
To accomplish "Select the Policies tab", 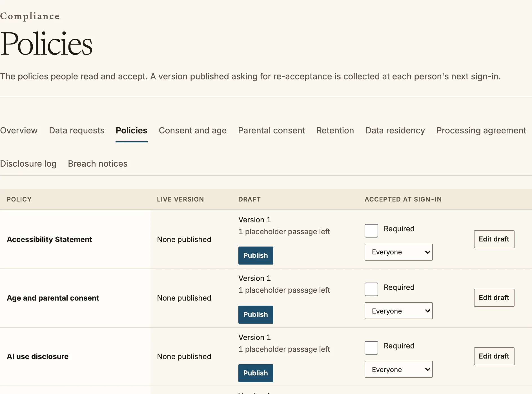I will coord(132,130).
